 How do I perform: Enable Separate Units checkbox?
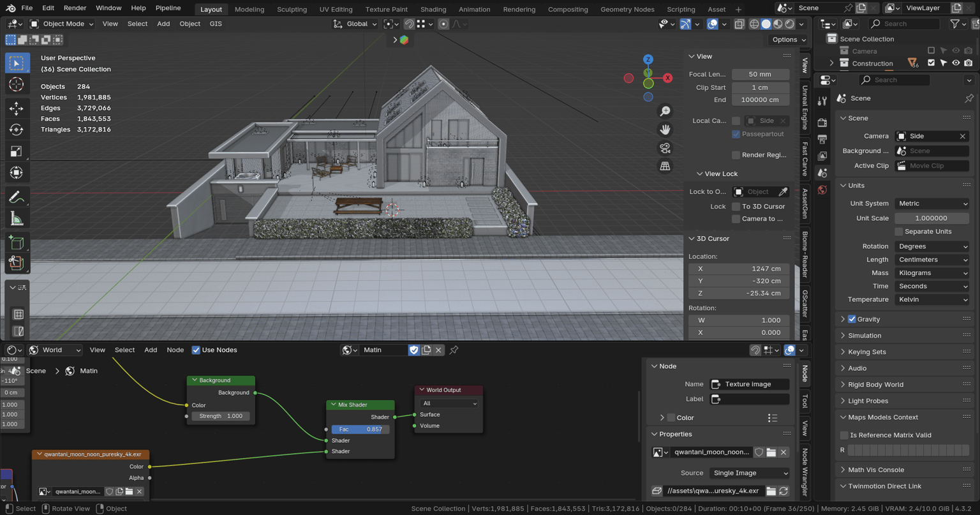(899, 232)
